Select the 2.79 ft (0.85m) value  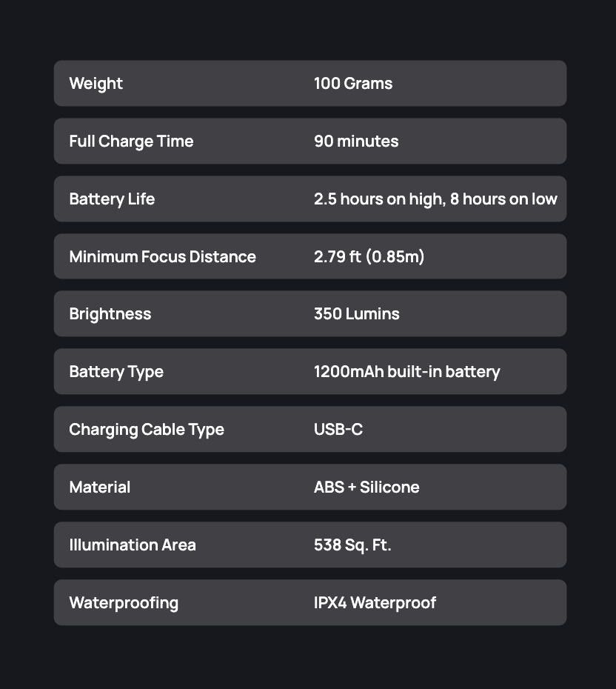369,257
